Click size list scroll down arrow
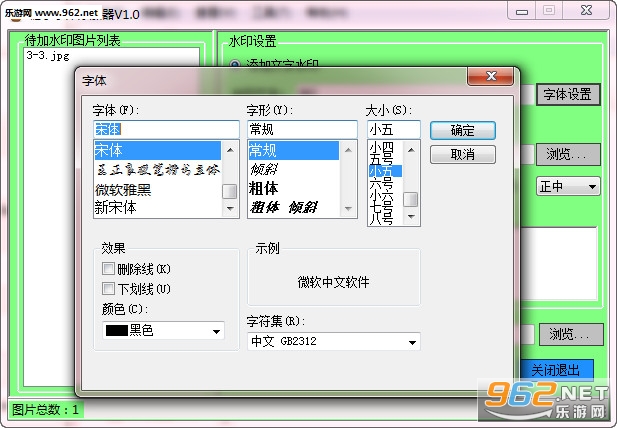The height and width of the screenshot is (428, 617). tap(411, 216)
